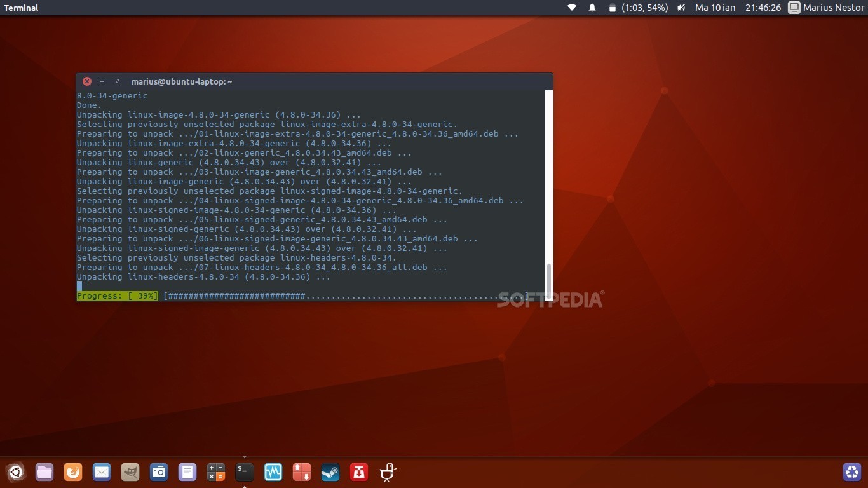Image resolution: width=868 pixels, height=488 pixels.
Task: Open the Files manager from the dock
Action: [44, 472]
